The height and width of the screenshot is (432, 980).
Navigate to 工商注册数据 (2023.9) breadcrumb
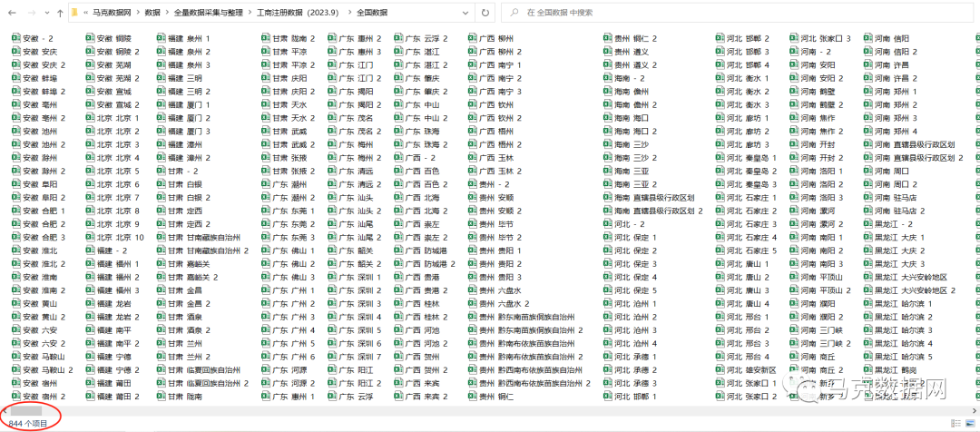click(x=300, y=13)
